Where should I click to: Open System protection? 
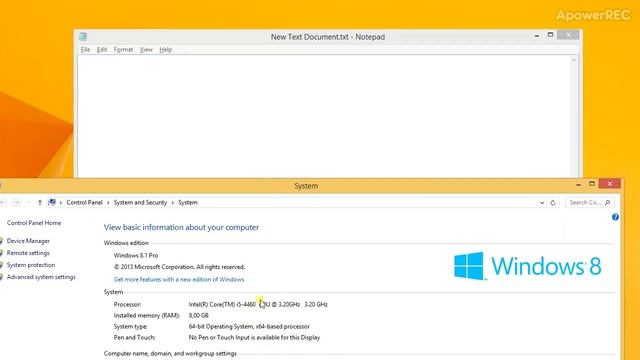click(31, 265)
